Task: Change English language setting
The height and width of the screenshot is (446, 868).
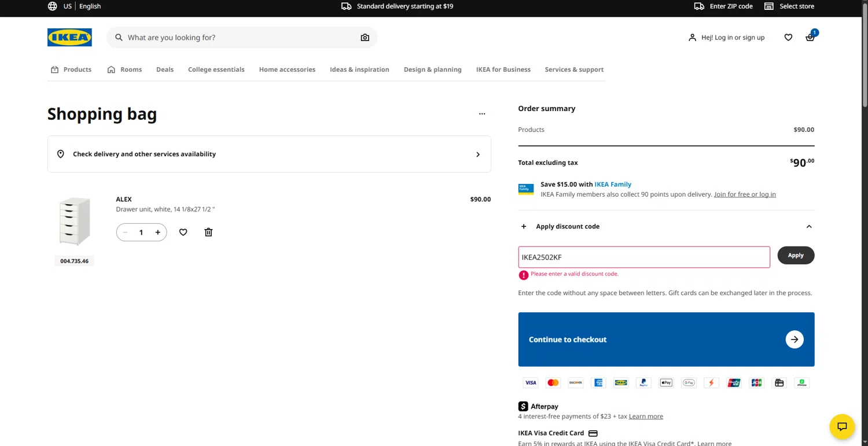Action: pos(90,6)
